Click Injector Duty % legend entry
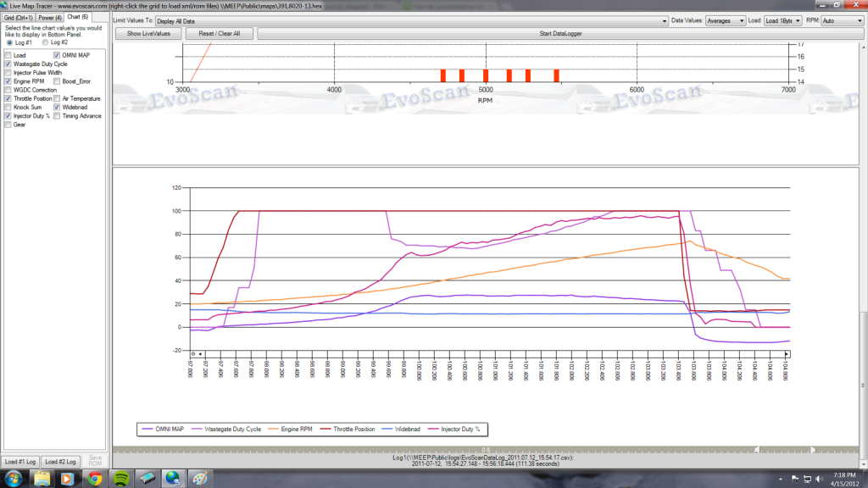The image size is (868, 488). [454, 430]
